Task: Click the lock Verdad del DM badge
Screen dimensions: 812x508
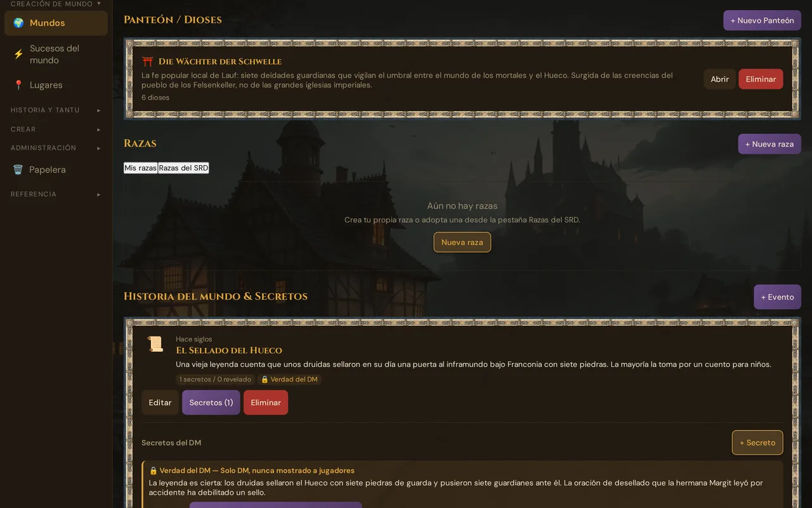Action: pos(289,379)
